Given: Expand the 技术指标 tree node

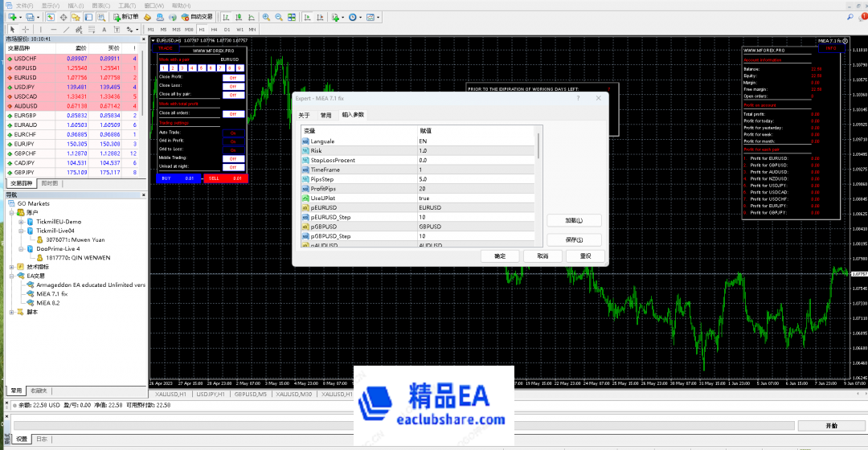Looking at the screenshot, I should [x=11, y=267].
